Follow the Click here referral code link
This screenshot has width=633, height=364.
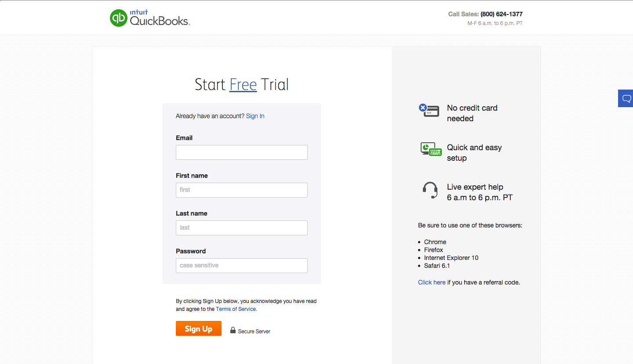pos(431,282)
